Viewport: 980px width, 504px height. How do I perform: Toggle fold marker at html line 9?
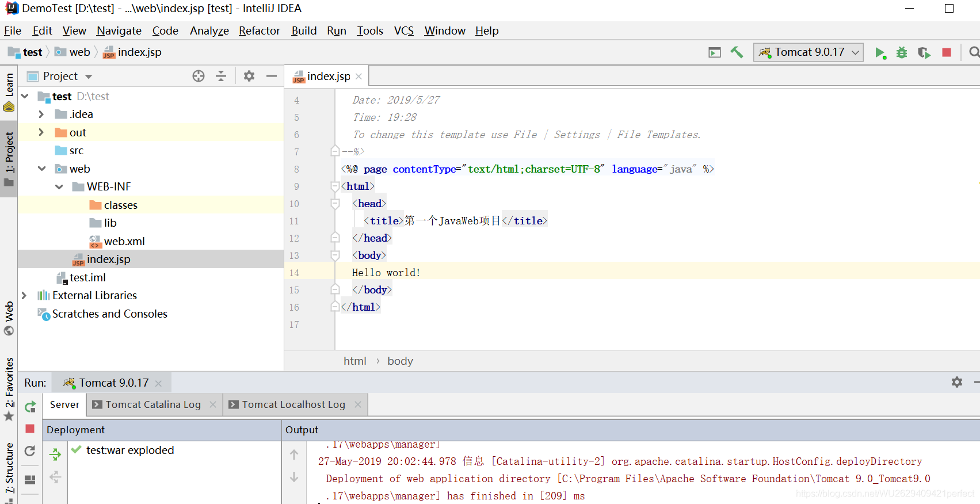tap(335, 186)
